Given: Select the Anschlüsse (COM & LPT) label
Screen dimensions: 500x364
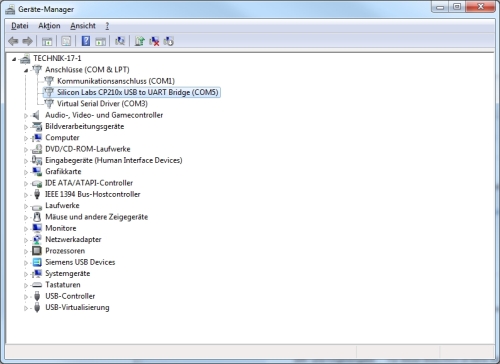Looking at the screenshot, I should [x=87, y=70].
